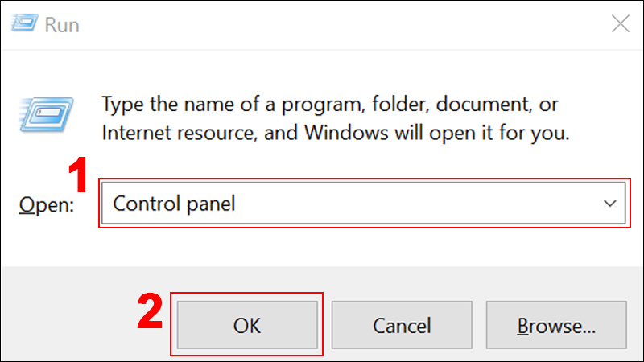Click the small Run icon in title bar
Viewport: 644px width, 362px height.
(22, 25)
